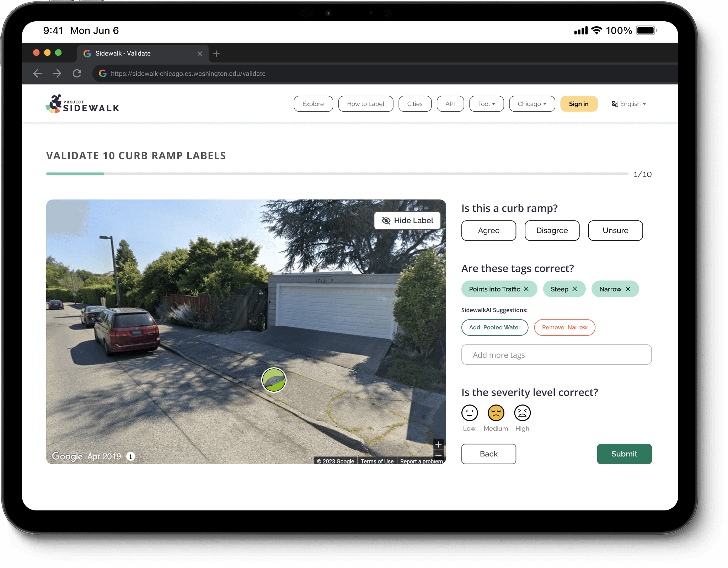Open the Tool dropdown menu
This screenshot has height=568, width=728.
point(486,104)
